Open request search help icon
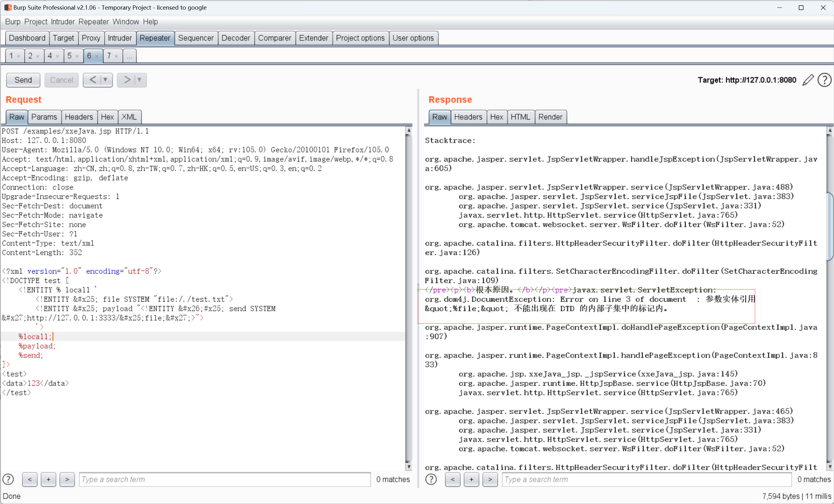834x504 pixels. coord(8,479)
